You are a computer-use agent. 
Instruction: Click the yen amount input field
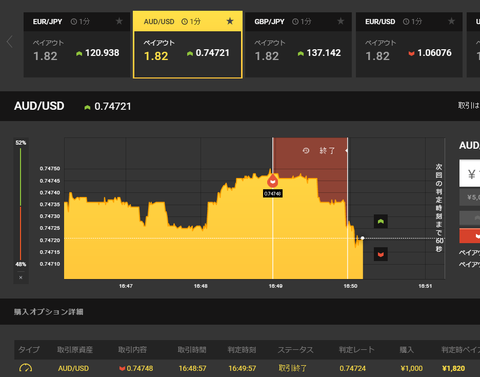[470, 173]
